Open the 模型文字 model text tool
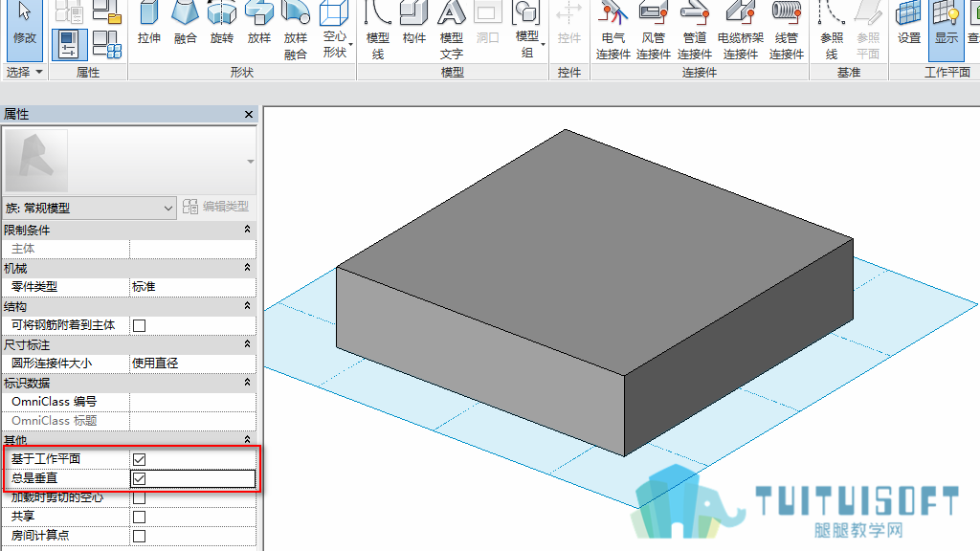 point(452,30)
